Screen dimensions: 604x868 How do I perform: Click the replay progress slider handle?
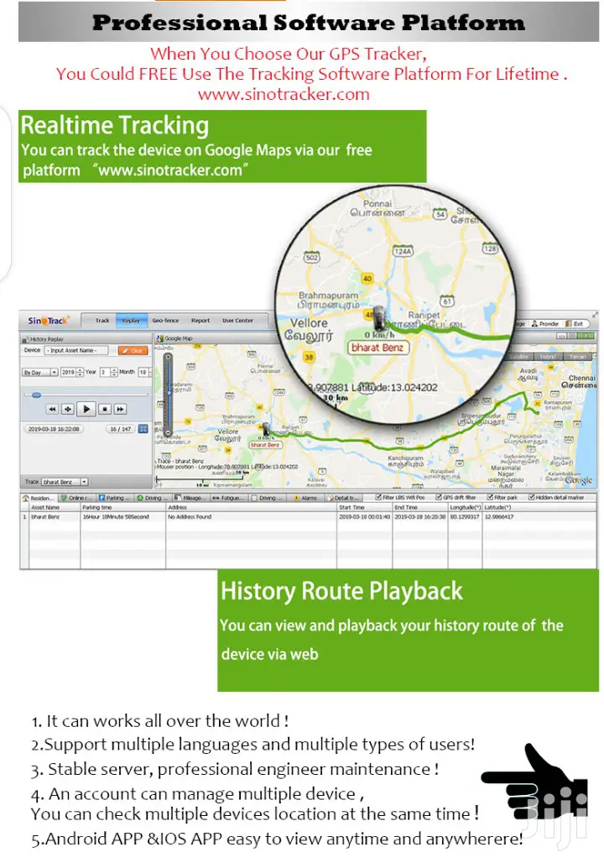pyautogui.click(x=36, y=395)
